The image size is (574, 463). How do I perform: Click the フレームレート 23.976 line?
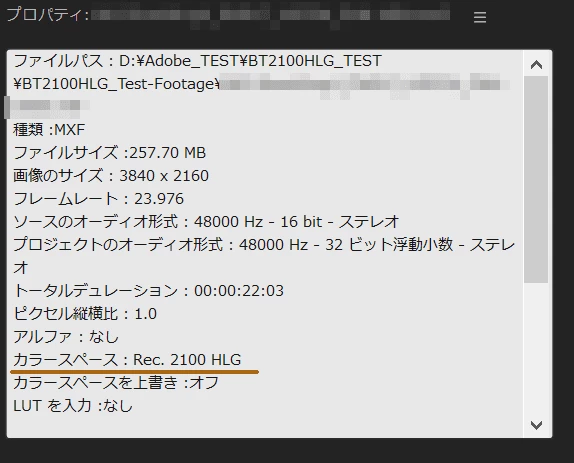tap(98, 199)
